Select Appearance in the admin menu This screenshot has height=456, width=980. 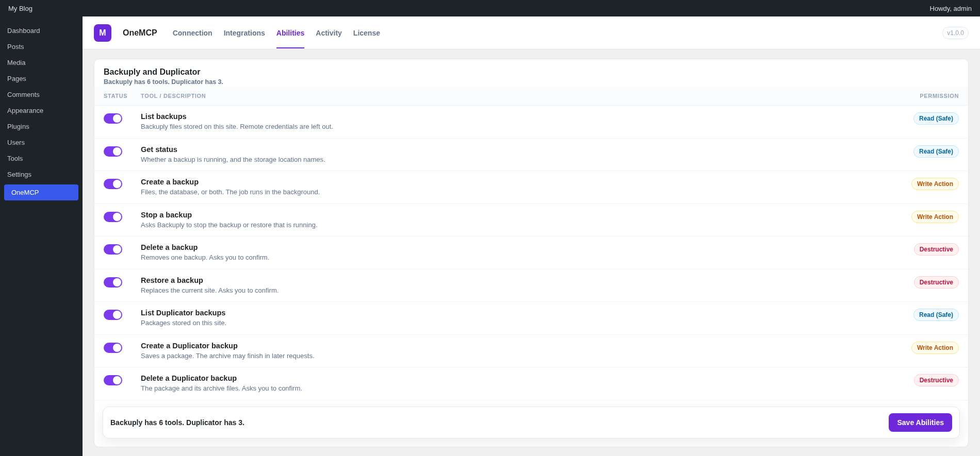(41, 111)
